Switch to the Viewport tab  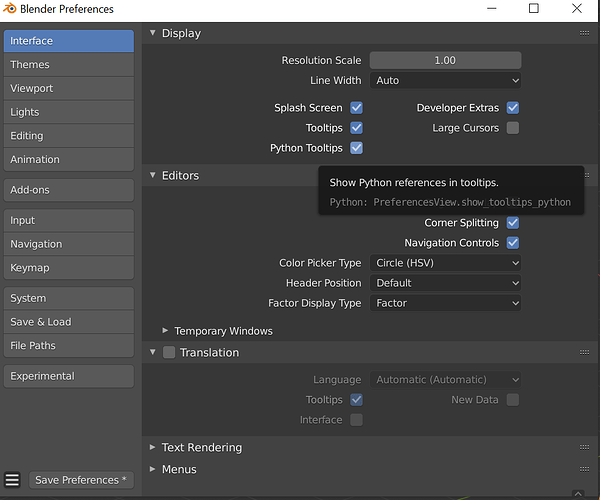69,88
